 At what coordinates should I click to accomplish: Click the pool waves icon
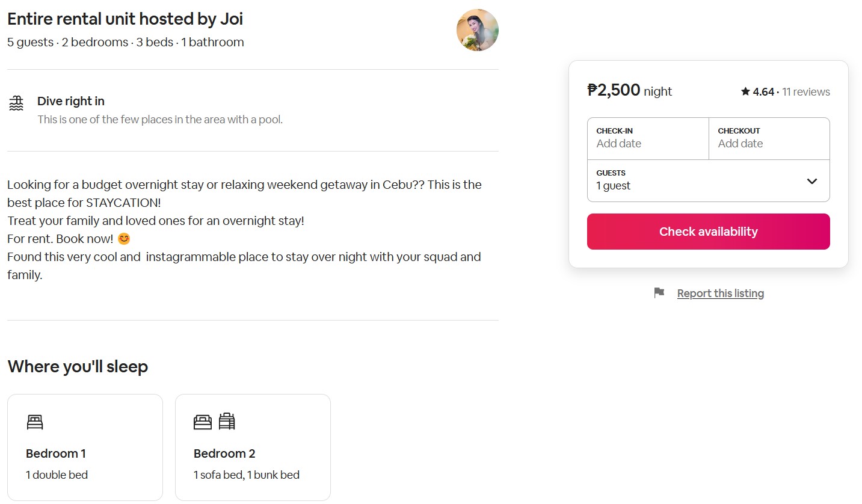[16, 103]
